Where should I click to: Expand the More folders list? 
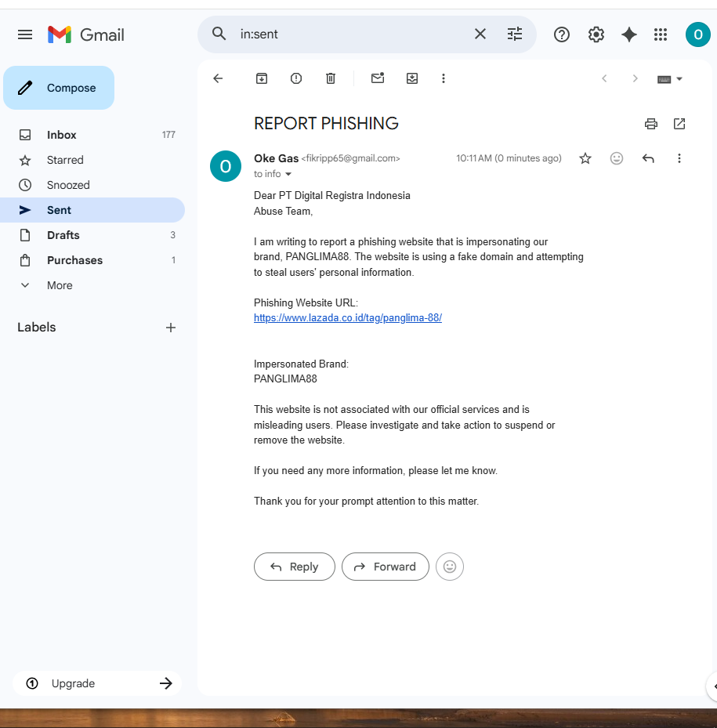92,285
